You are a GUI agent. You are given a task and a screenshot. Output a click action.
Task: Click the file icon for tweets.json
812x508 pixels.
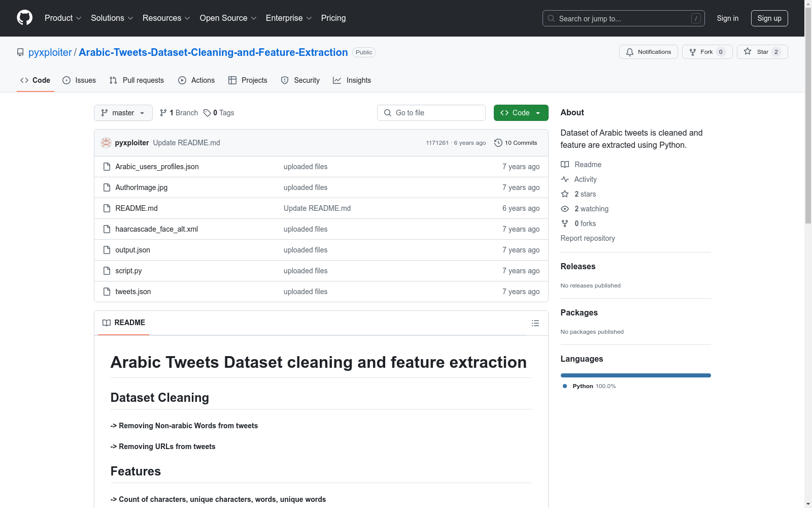coord(107,292)
